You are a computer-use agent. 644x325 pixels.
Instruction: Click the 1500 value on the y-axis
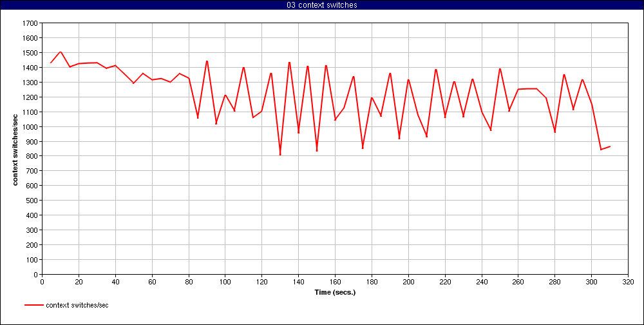(x=31, y=53)
